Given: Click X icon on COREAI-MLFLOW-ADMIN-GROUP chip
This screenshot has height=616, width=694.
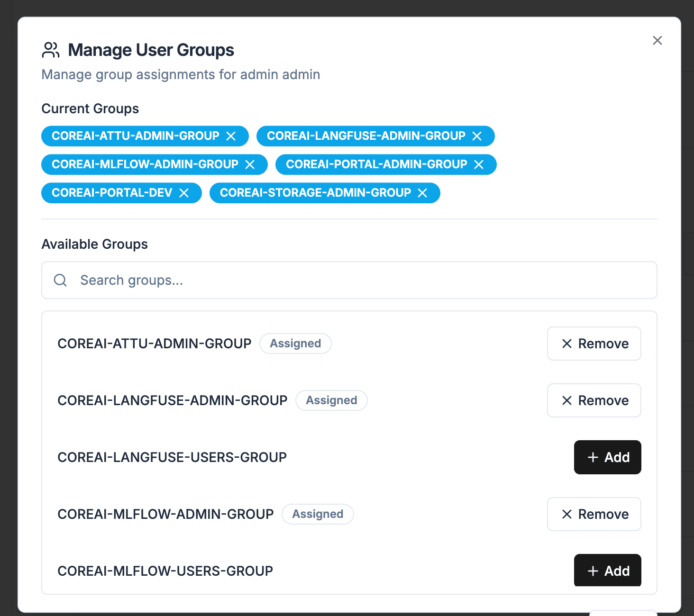Looking at the screenshot, I should (250, 165).
